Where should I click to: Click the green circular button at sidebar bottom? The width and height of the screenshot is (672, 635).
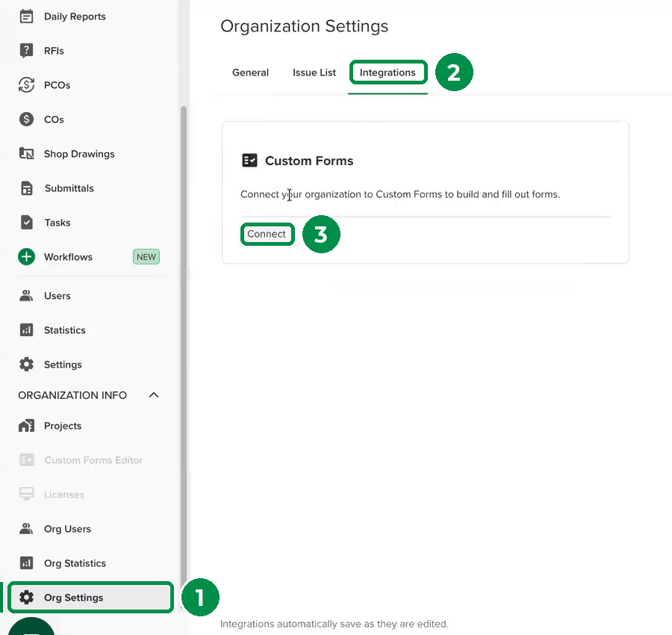click(x=31, y=627)
